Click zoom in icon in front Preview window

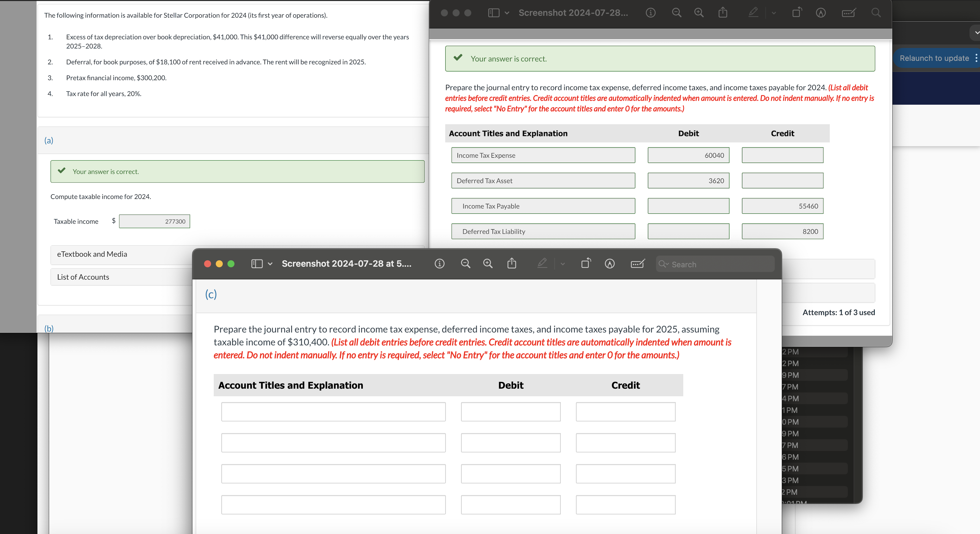(488, 264)
